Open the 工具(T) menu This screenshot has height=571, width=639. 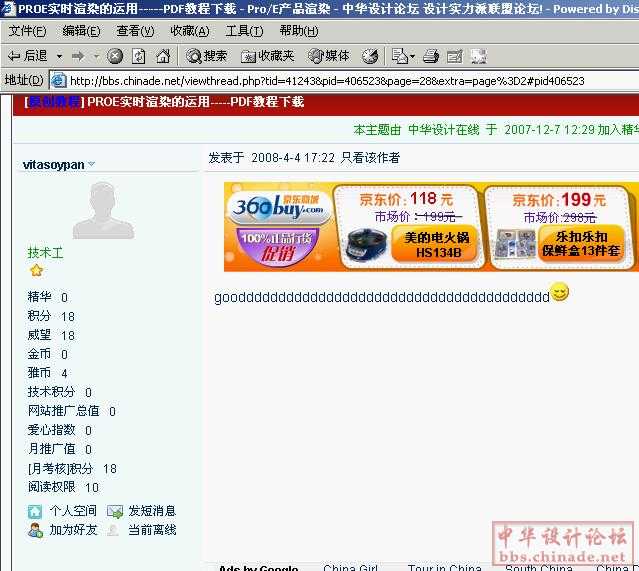click(244, 31)
